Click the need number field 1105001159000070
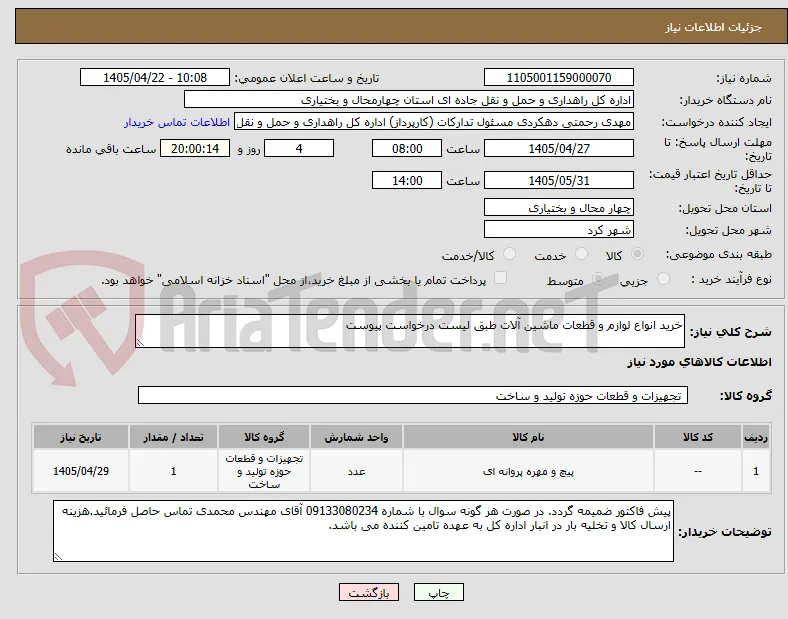The height and width of the screenshot is (619, 788). (x=559, y=78)
